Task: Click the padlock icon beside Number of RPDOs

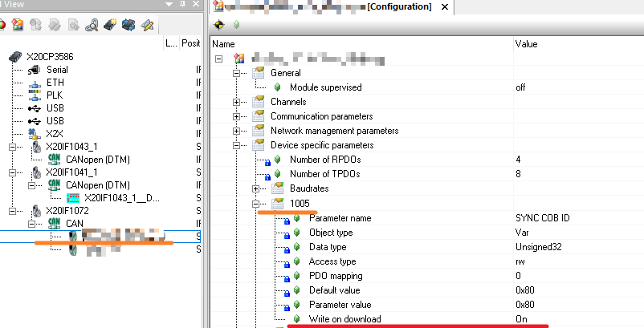Action: pos(267,163)
